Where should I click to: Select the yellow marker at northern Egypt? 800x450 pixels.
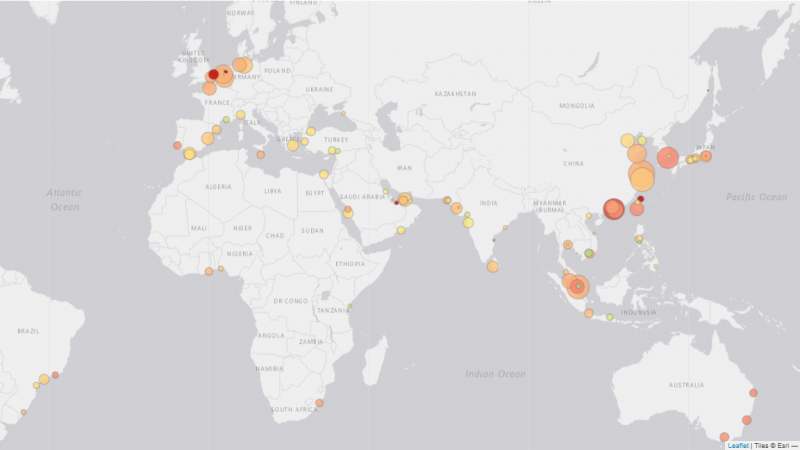pos(324,174)
